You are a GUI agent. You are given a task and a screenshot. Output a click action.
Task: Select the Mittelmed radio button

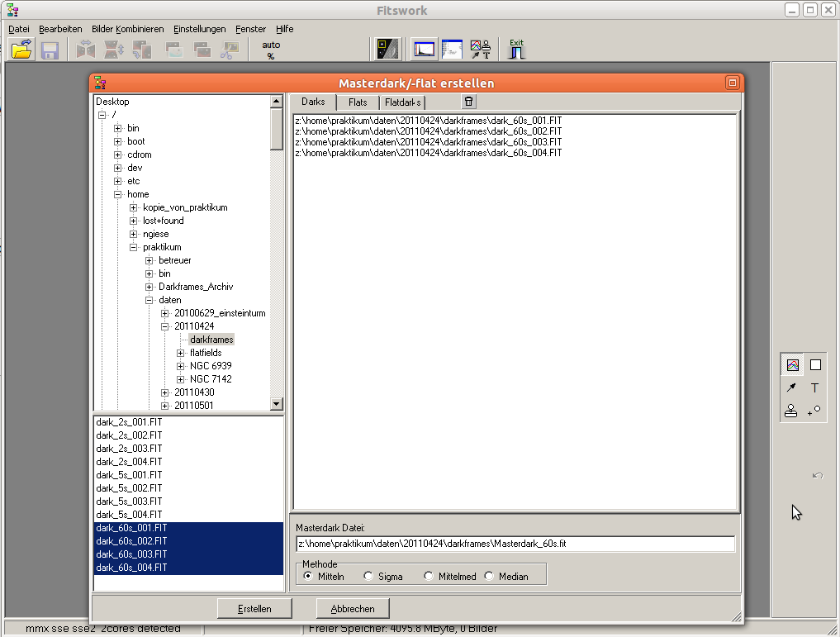429,576
